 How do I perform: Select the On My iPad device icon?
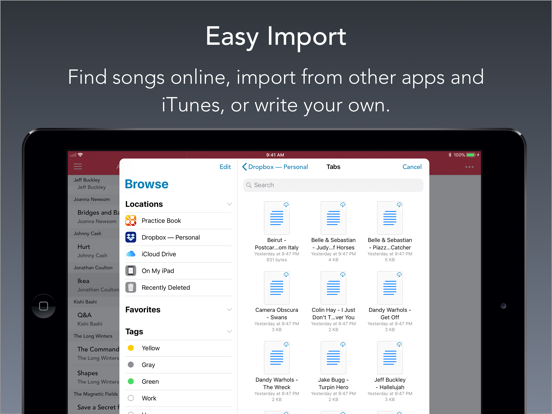coord(131,271)
